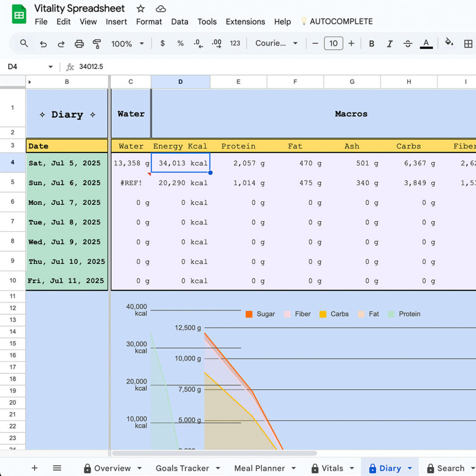Add a new sheet with plus
The width and height of the screenshot is (476, 476).
(34, 468)
